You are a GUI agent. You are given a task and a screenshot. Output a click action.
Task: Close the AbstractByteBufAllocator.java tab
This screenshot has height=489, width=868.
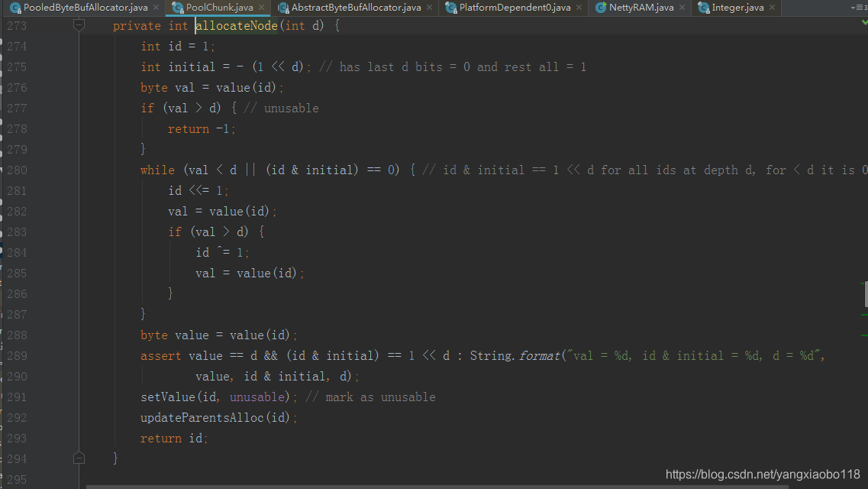point(430,8)
